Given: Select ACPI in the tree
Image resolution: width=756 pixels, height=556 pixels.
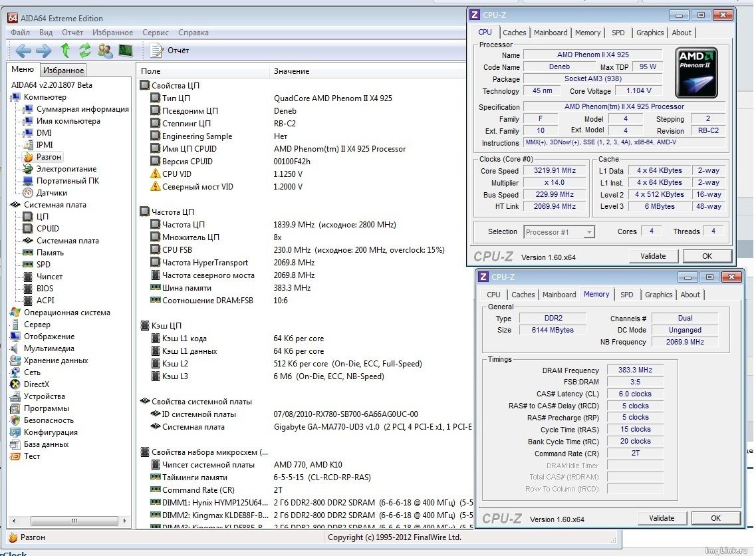Looking at the screenshot, I should (45, 301).
